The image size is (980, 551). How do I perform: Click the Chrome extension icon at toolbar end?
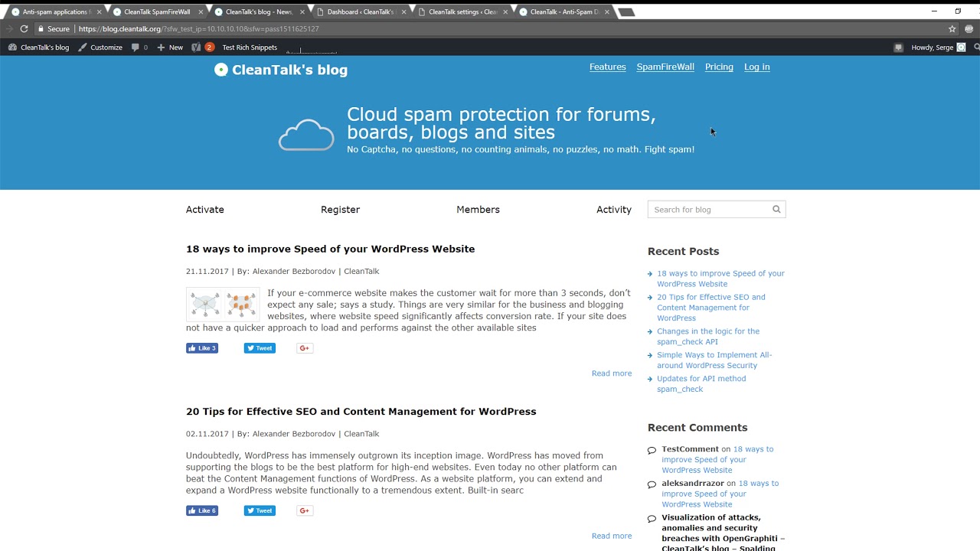969,29
